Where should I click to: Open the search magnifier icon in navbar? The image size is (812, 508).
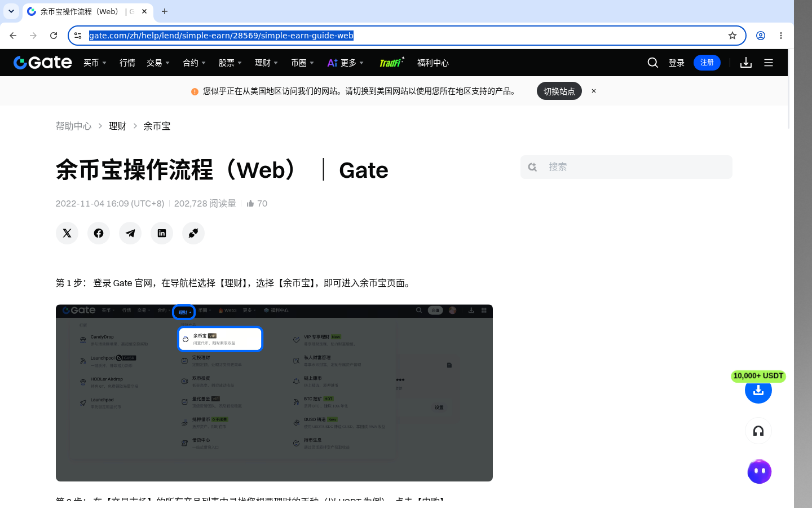point(653,63)
